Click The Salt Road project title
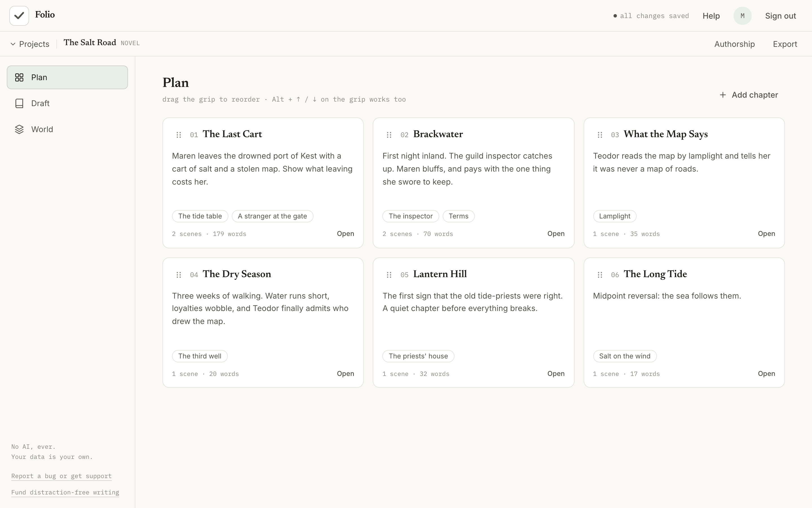 90,43
